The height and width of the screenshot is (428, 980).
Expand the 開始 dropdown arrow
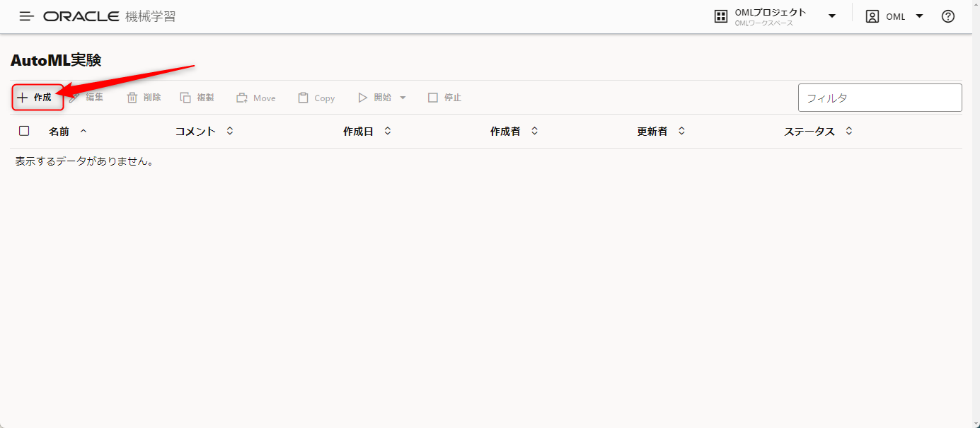pyautogui.click(x=403, y=98)
